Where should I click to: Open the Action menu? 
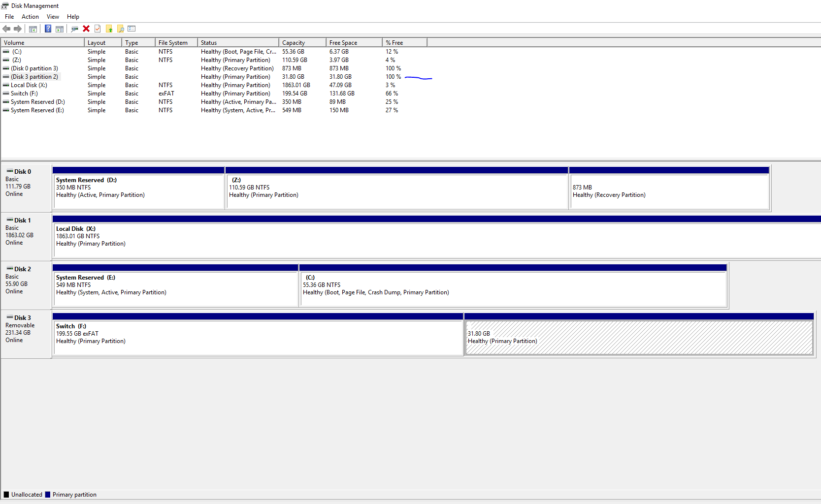tap(30, 17)
